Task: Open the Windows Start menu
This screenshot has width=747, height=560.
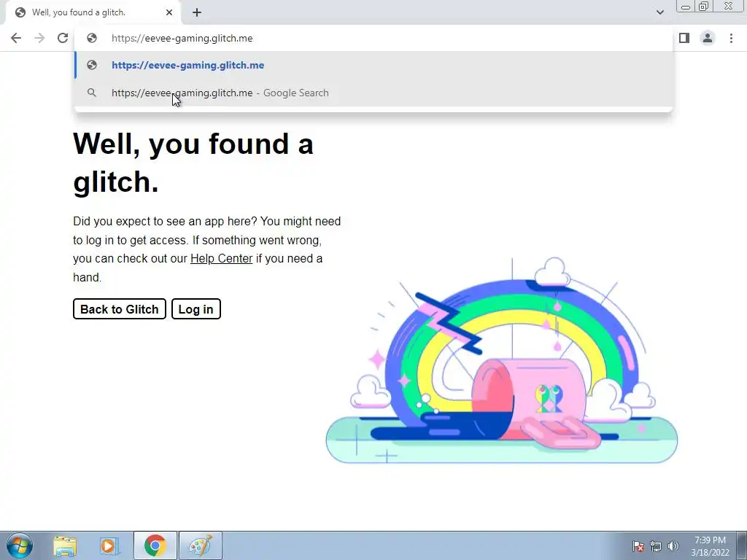Action: [x=20, y=545]
